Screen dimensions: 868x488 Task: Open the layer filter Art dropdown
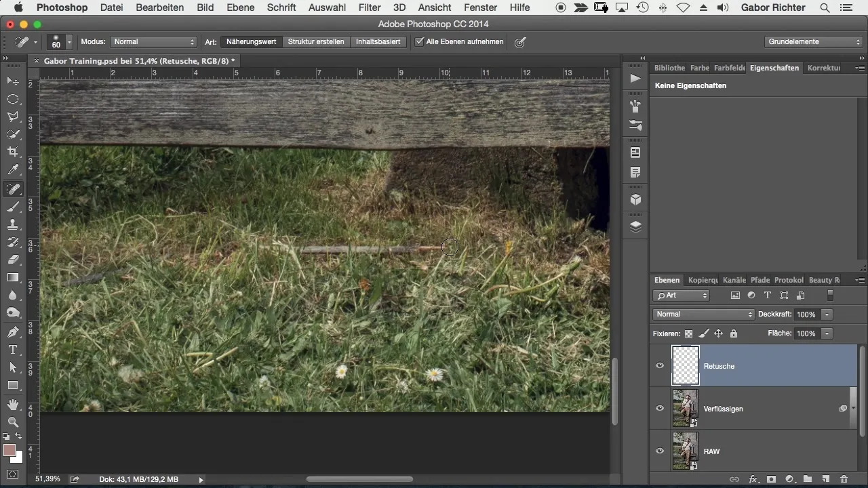tap(682, 296)
